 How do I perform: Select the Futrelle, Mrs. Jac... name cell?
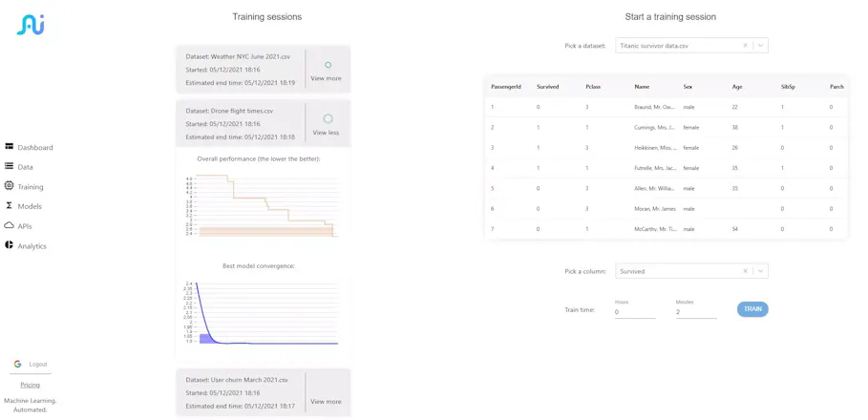(x=655, y=168)
